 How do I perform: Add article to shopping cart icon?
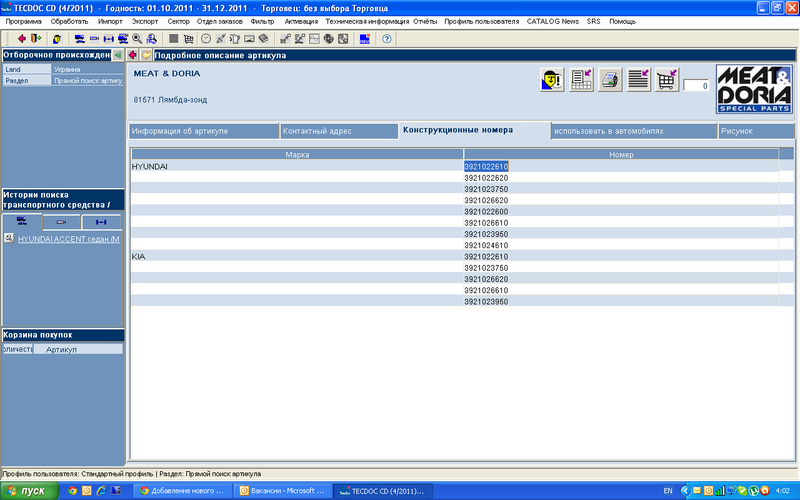[x=666, y=81]
